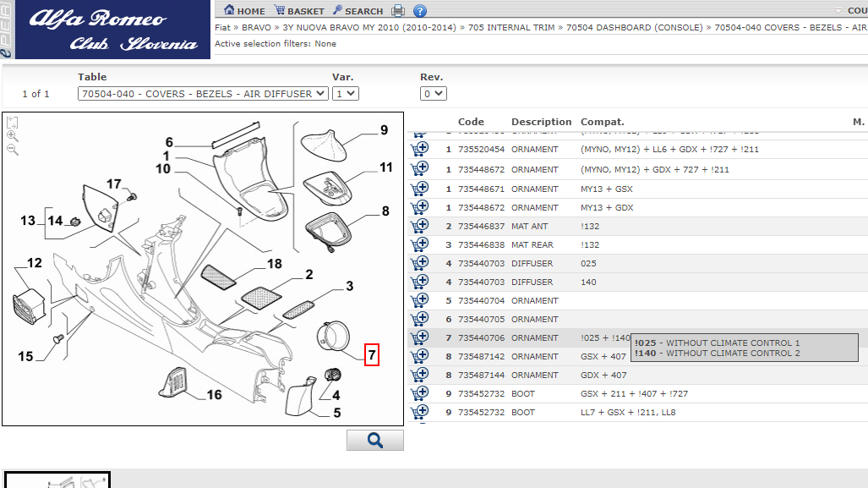Open help question mark icon

click(420, 10)
